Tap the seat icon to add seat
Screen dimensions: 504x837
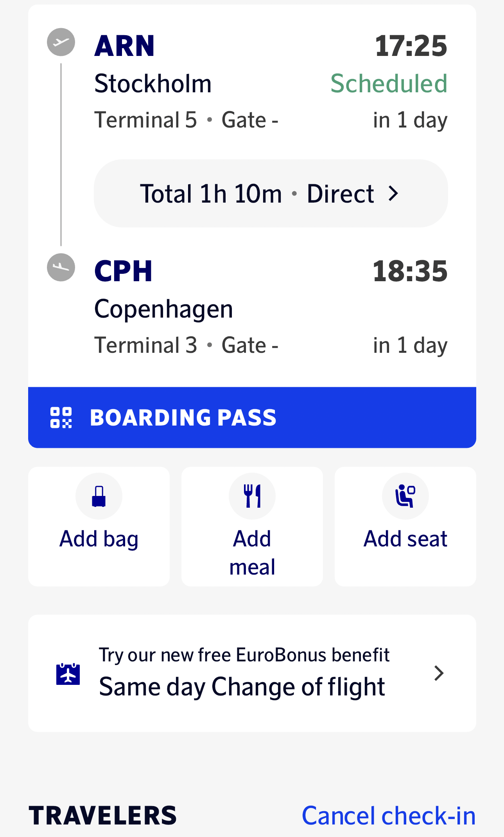(405, 496)
